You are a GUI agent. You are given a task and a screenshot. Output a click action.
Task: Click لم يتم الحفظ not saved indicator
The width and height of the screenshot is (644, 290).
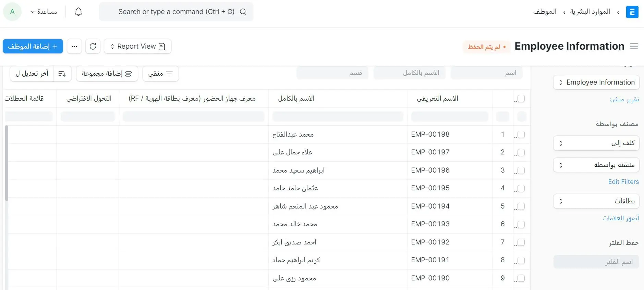pyautogui.click(x=487, y=47)
